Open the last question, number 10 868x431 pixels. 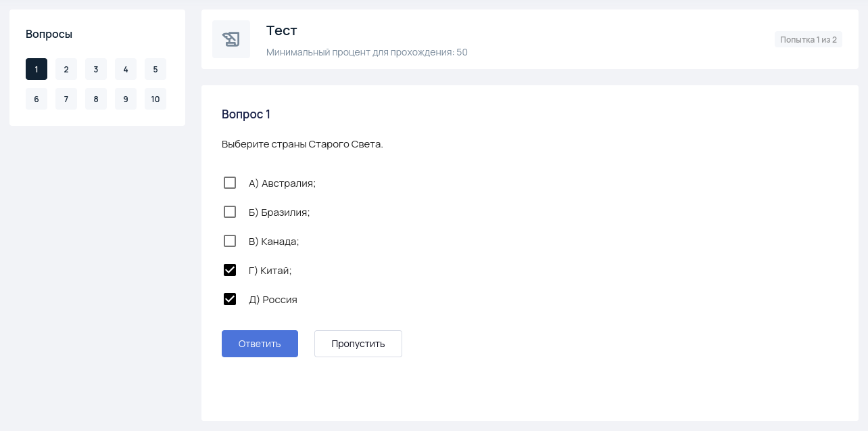(x=155, y=99)
